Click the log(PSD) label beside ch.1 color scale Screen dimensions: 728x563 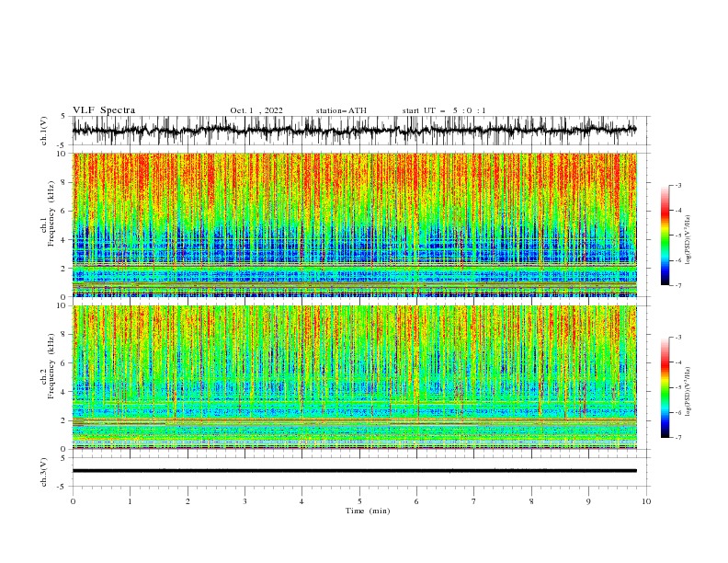[x=688, y=240]
